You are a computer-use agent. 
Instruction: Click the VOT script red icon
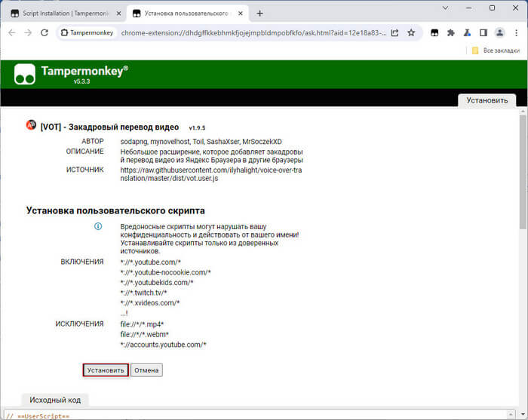tap(31, 125)
